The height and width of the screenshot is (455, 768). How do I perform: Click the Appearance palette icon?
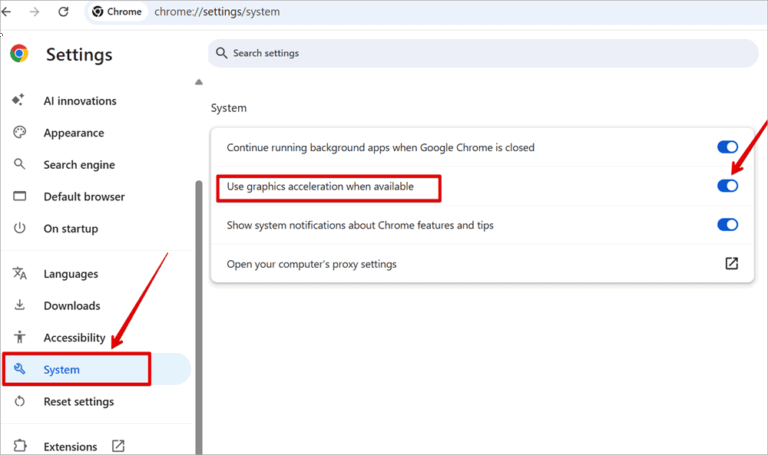[x=20, y=132]
